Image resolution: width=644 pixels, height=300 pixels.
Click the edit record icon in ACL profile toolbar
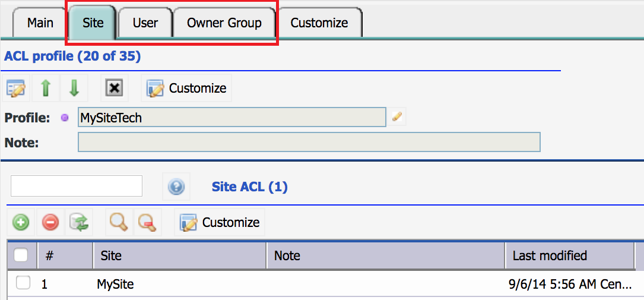pyautogui.click(x=16, y=88)
